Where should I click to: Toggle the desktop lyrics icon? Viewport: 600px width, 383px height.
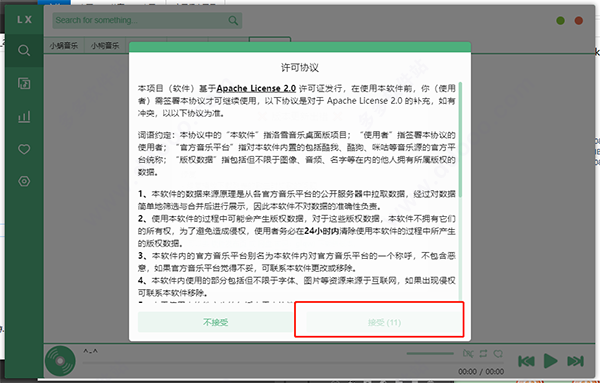pos(468,354)
